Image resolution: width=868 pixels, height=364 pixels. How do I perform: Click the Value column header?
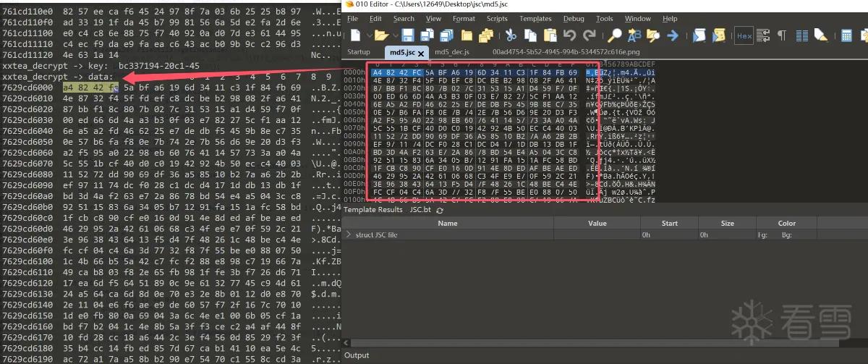[597, 223]
